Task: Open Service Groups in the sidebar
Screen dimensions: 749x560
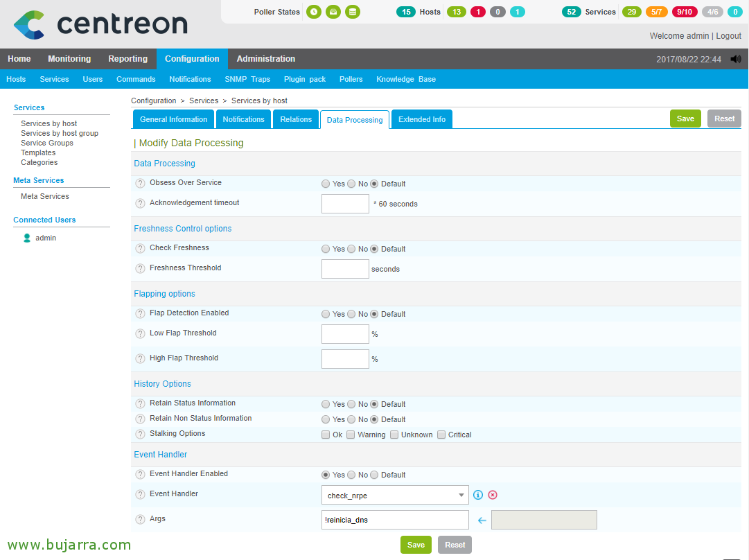Action: pyautogui.click(x=47, y=143)
